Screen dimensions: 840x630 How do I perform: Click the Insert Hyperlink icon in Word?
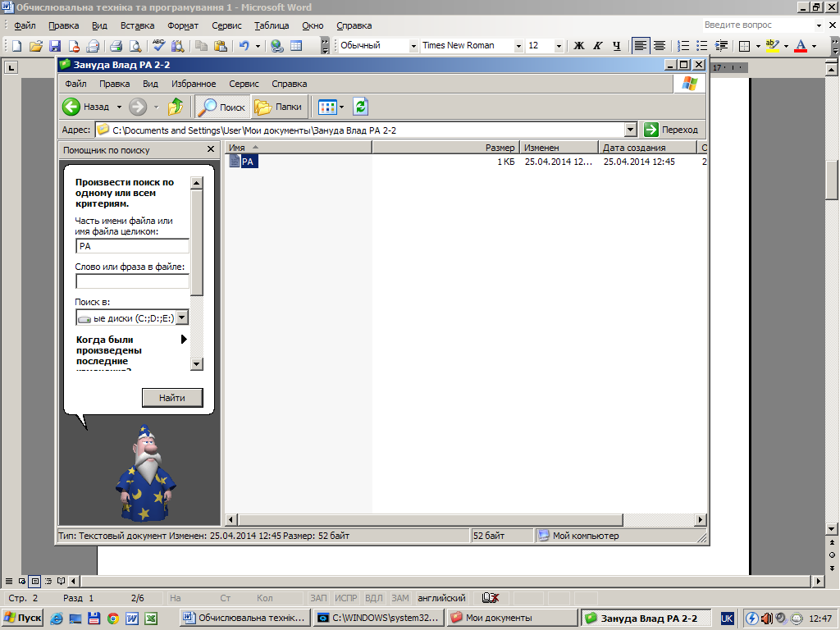(277, 46)
